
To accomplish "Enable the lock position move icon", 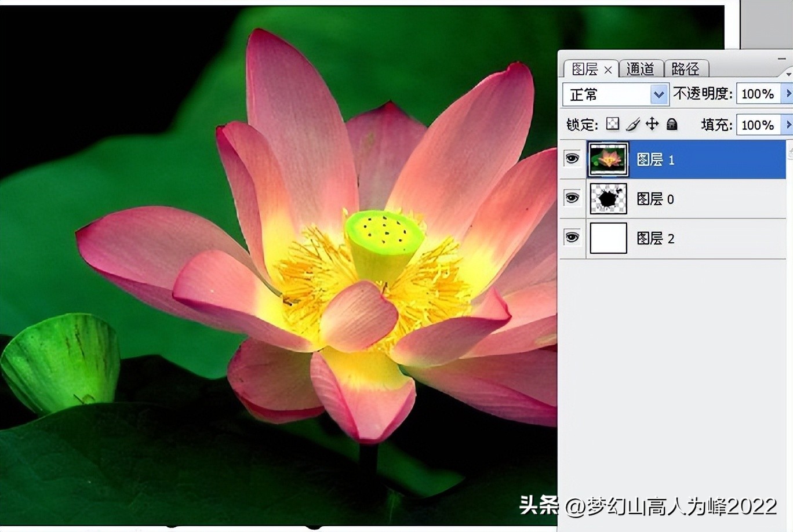I will click(x=652, y=123).
